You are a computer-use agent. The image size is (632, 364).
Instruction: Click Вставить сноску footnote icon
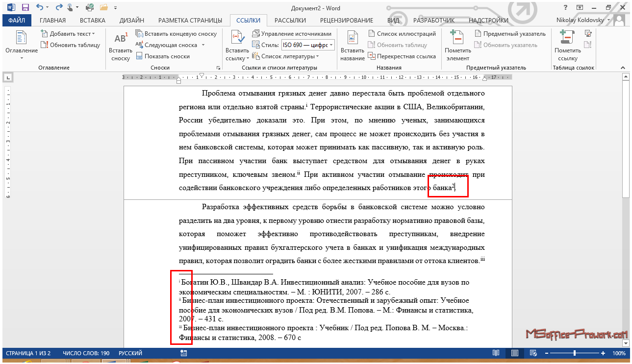(120, 39)
